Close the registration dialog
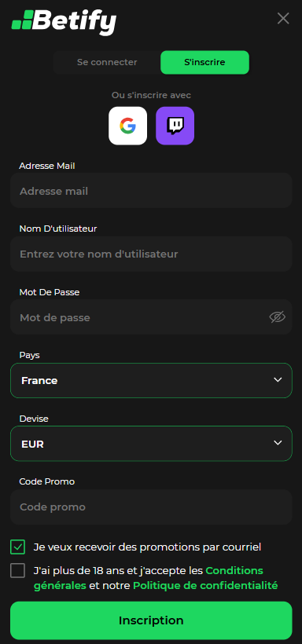Viewport: 302px width, 644px height. tap(283, 18)
